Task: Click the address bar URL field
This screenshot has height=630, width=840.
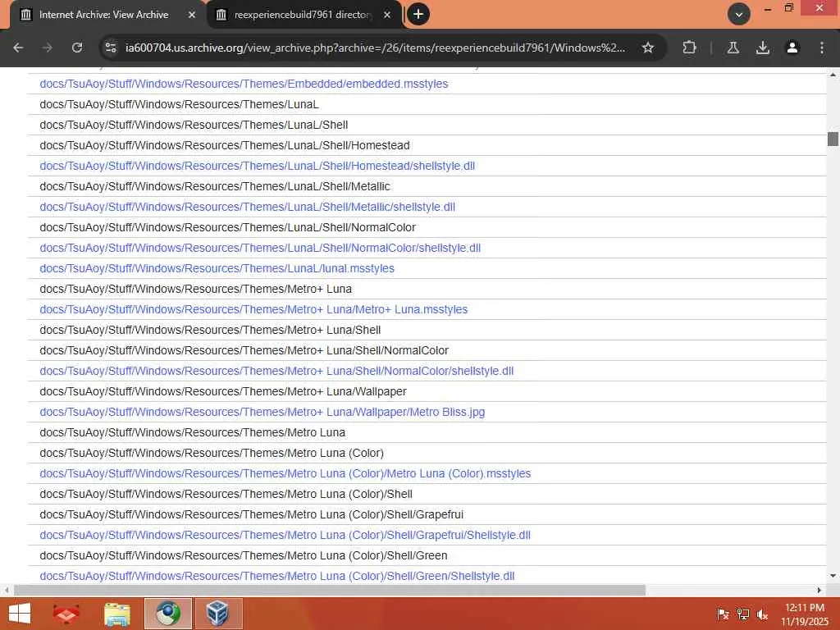Action: 375,48
